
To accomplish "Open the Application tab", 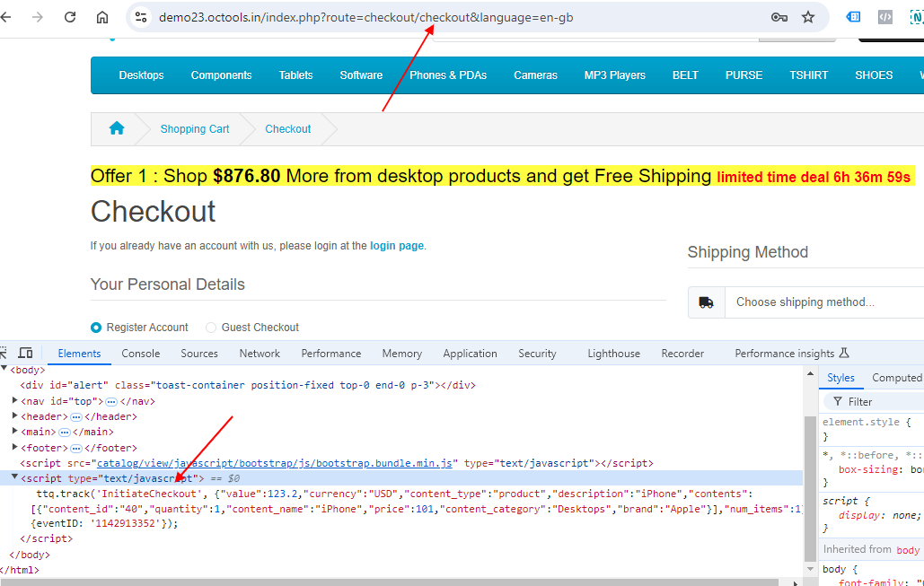I will [470, 354].
